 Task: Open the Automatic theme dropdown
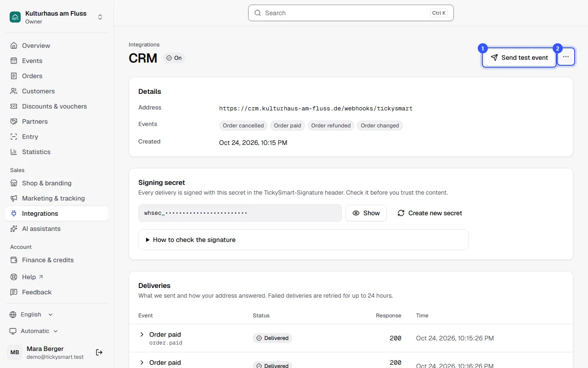click(34, 331)
